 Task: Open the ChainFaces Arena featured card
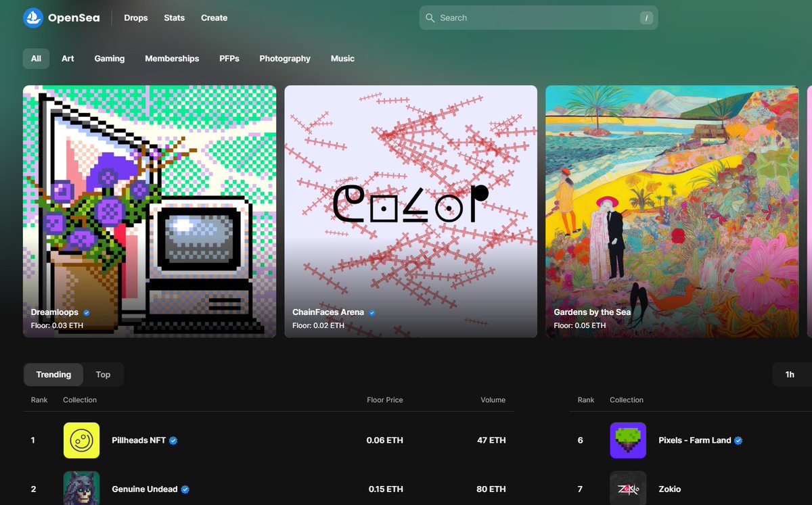coord(411,211)
